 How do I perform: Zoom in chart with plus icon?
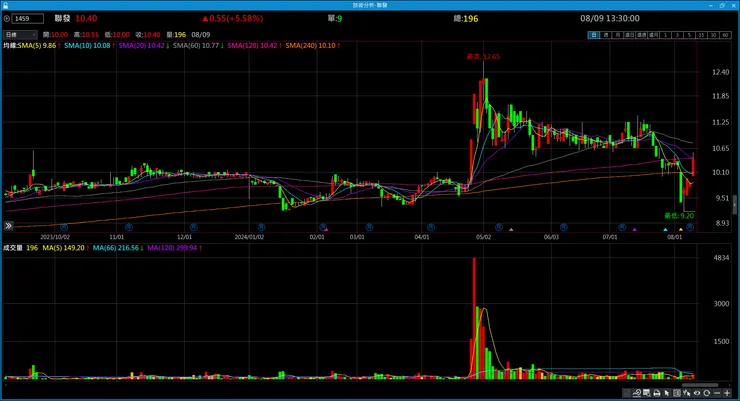(727, 393)
